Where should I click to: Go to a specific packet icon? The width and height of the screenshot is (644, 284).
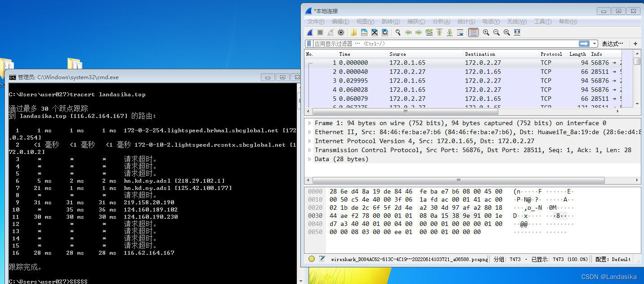coord(429,32)
